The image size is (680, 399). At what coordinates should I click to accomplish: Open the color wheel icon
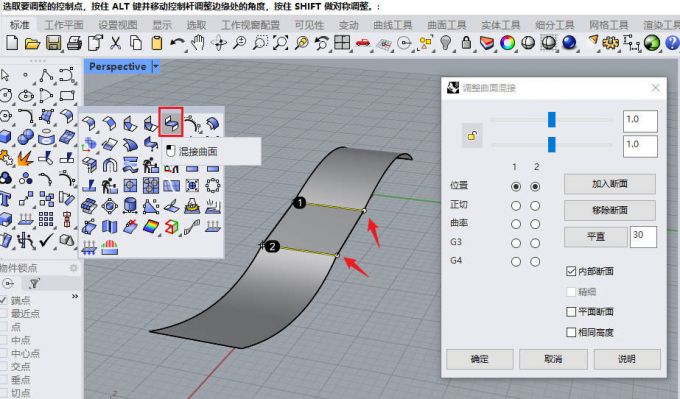click(x=507, y=43)
